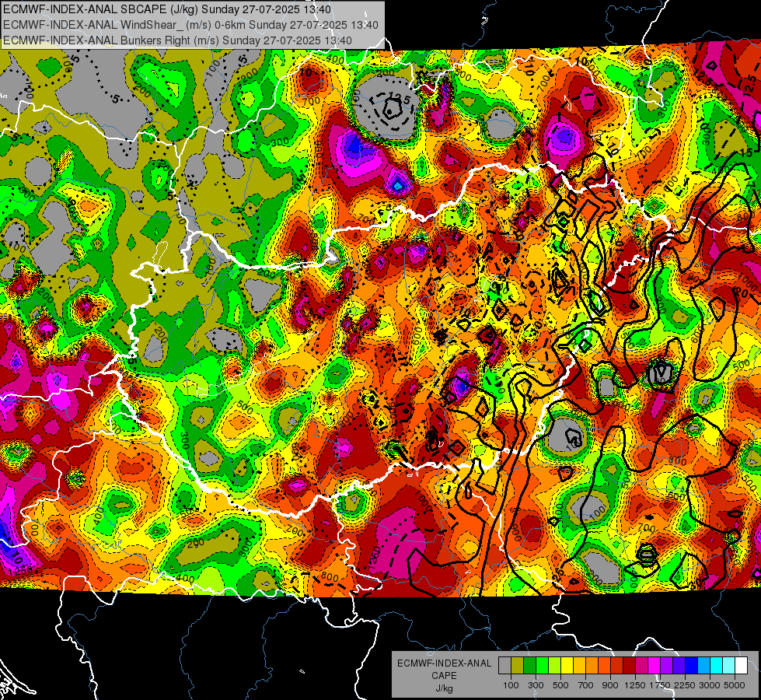The width and height of the screenshot is (761, 700).
Task: Pick the grey legend swatch below 100
Action: (504, 666)
